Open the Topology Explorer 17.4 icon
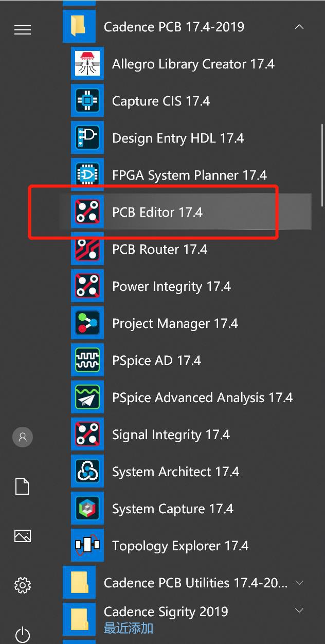 coord(87,546)
